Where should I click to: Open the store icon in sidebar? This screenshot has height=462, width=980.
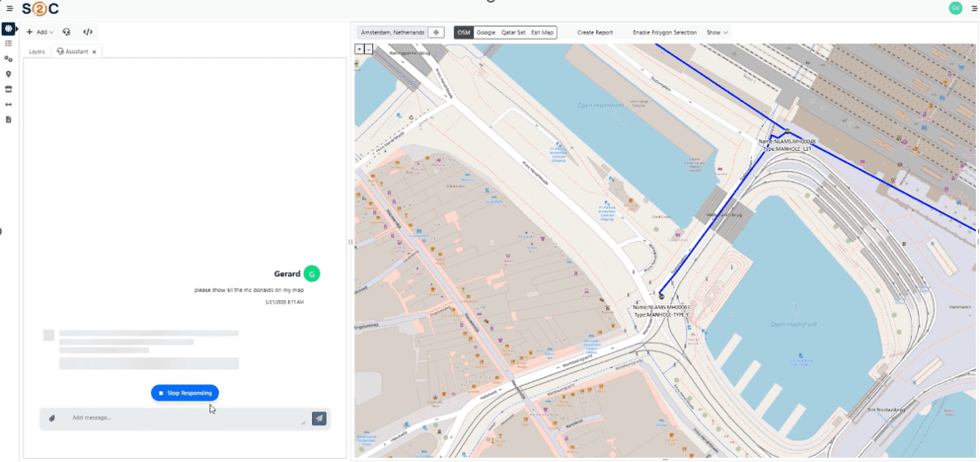point(8,89)
